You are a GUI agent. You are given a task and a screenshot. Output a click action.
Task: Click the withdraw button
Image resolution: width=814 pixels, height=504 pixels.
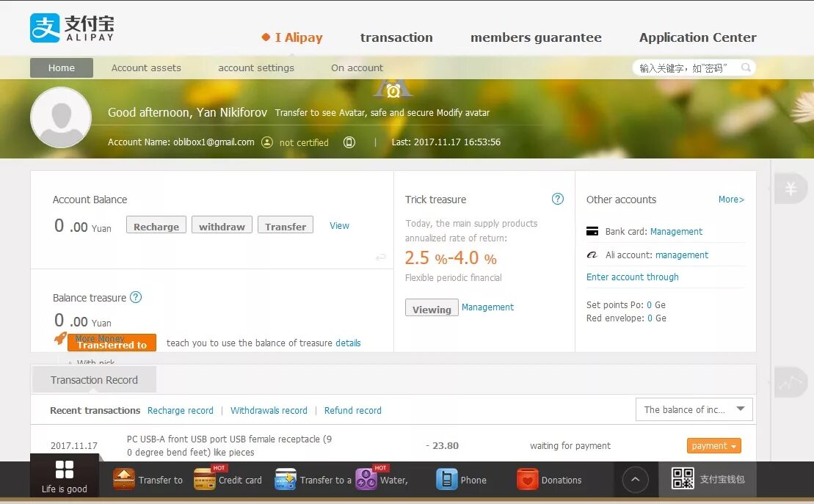tap(222, 226)
